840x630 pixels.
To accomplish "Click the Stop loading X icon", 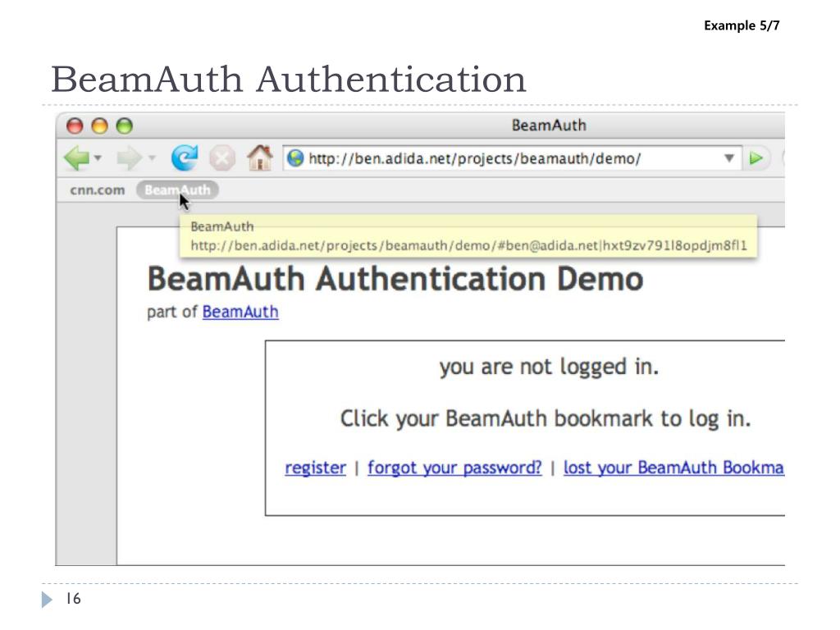I will [x=221, y=158].
